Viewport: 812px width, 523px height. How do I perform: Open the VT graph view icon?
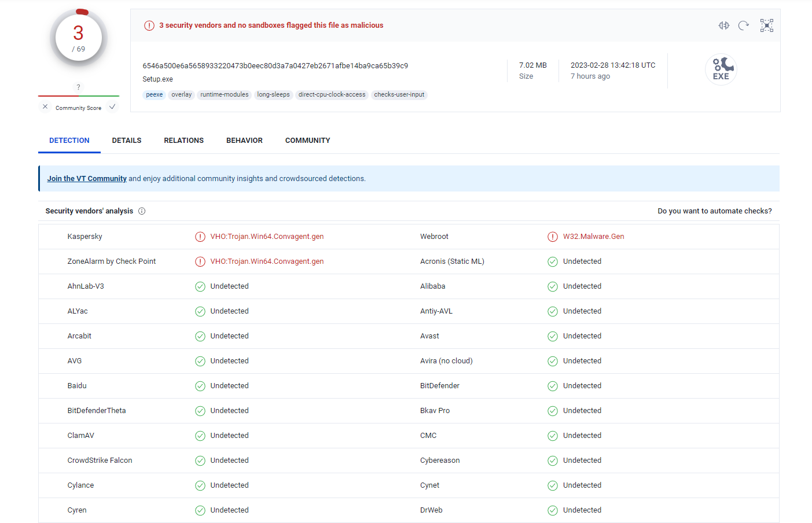point(766,25)
